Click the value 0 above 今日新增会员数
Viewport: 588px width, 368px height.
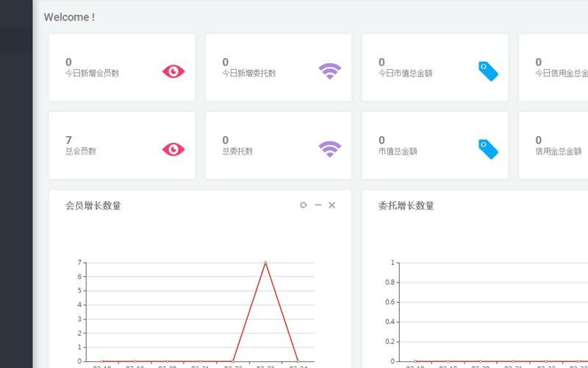[68, 62]
